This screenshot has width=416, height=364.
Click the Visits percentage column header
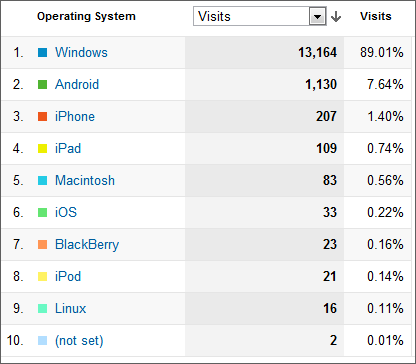pos(376,16)
